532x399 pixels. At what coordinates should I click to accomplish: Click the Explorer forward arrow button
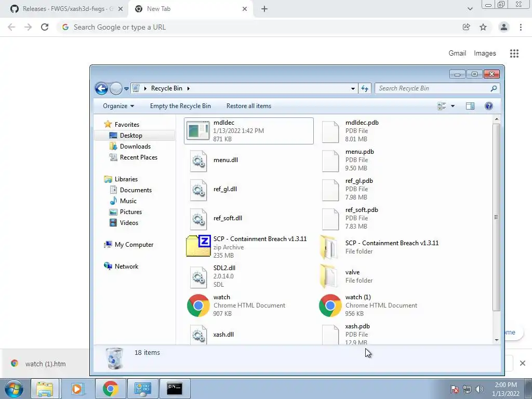click(x=116, y=88)
